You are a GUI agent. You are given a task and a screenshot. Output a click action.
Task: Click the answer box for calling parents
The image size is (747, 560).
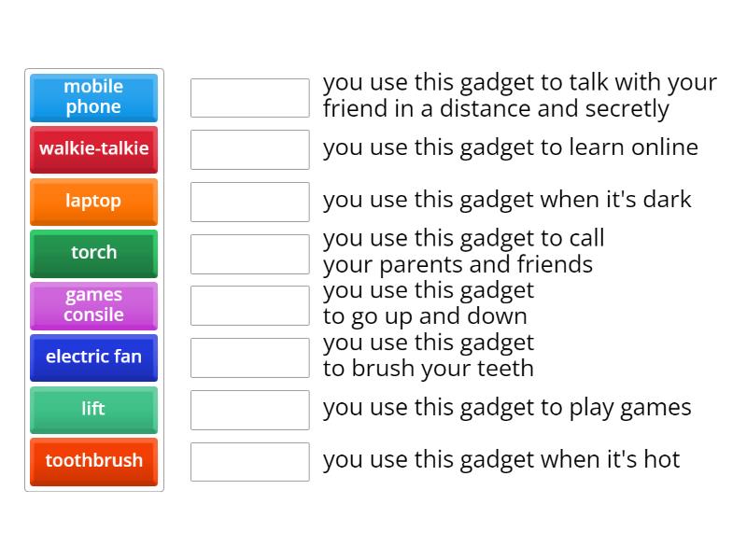249,253
